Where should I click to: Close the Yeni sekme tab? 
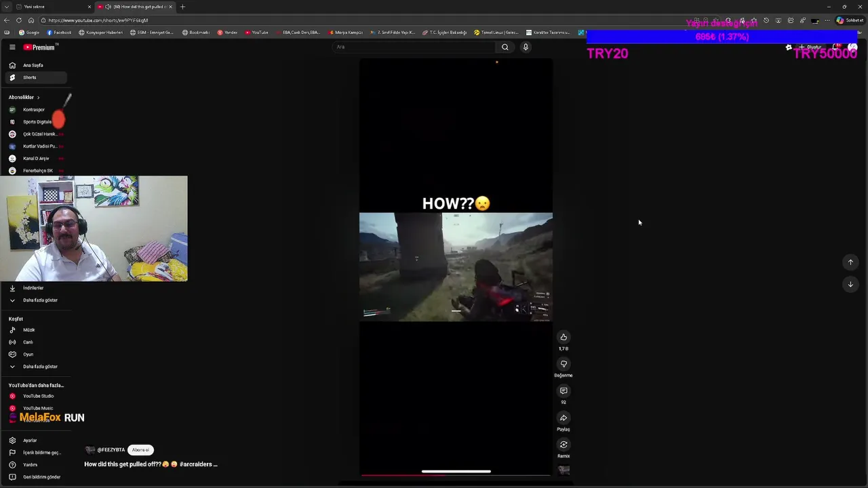89,7
